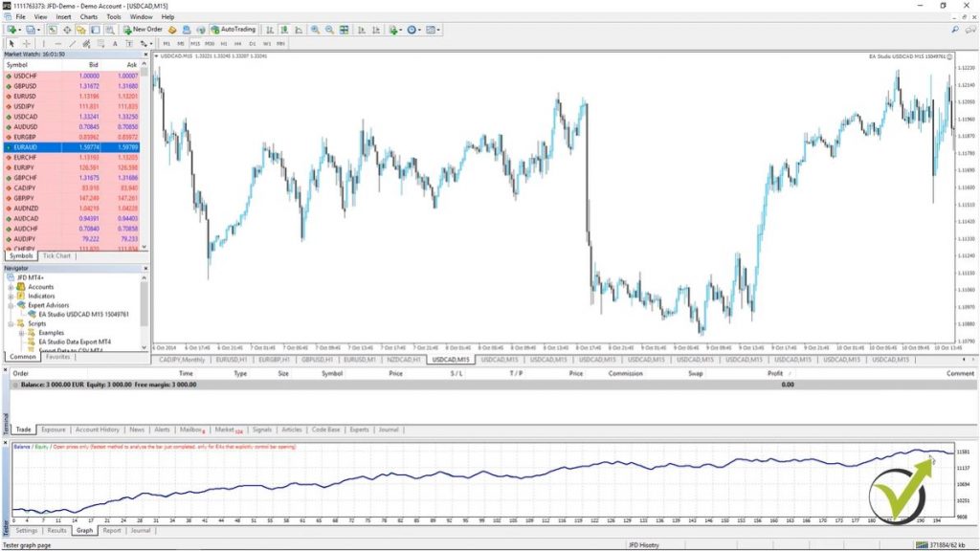Expand the Examples scripts folder
Image resolution: width=980 pixels, height=551 pixels.
pos(21,333)
